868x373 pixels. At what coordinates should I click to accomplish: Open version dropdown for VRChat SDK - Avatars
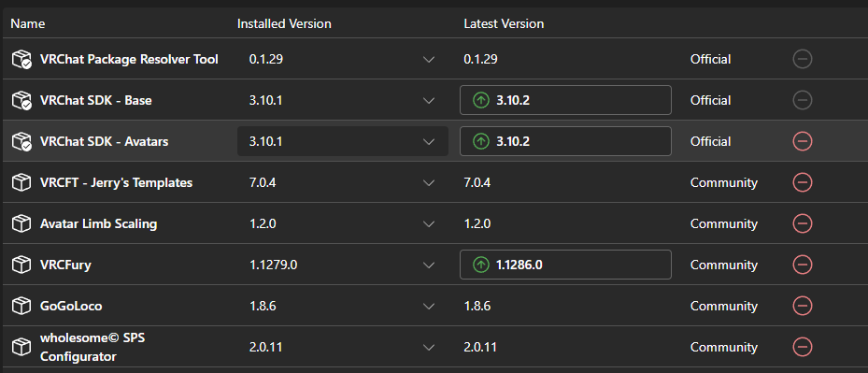coord(429,141)
